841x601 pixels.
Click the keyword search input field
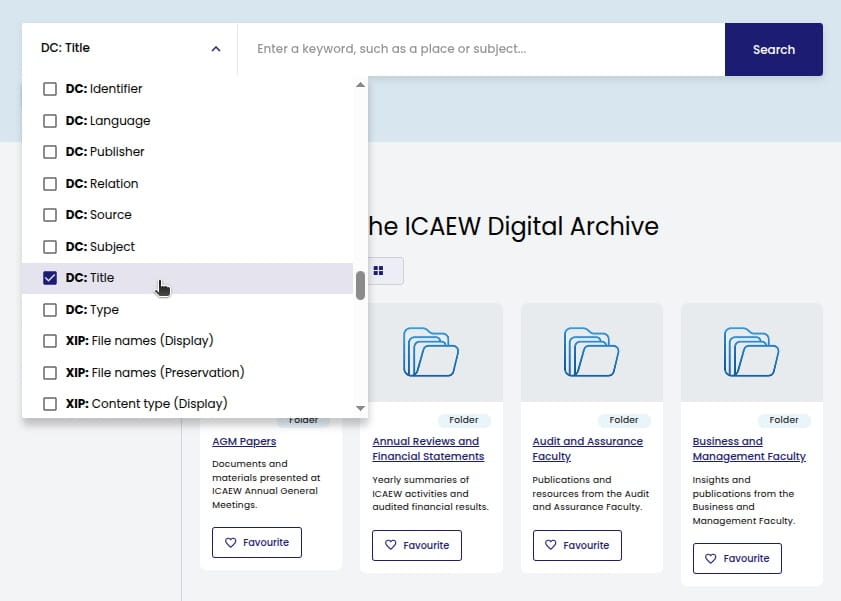[x=480, y=49]
